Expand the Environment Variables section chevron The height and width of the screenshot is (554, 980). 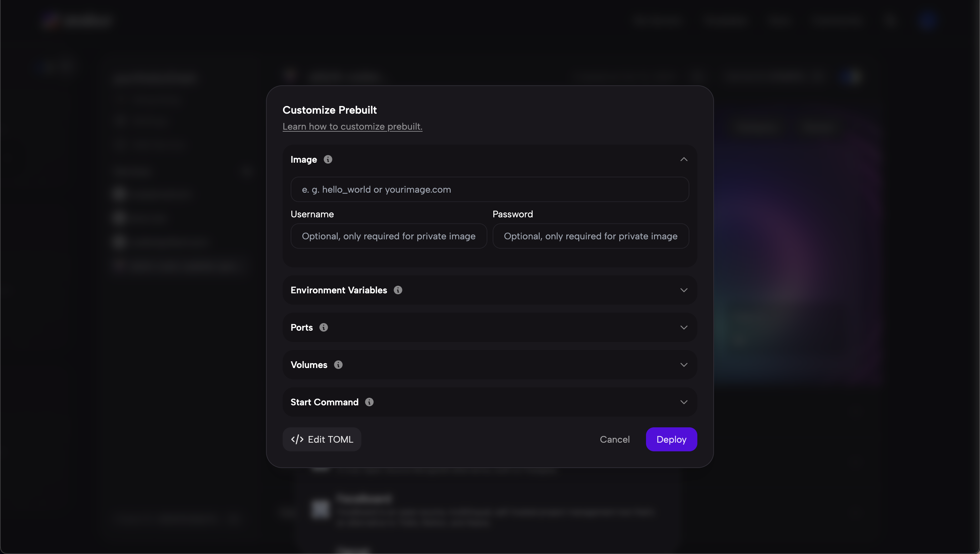[x=684, y=290]
